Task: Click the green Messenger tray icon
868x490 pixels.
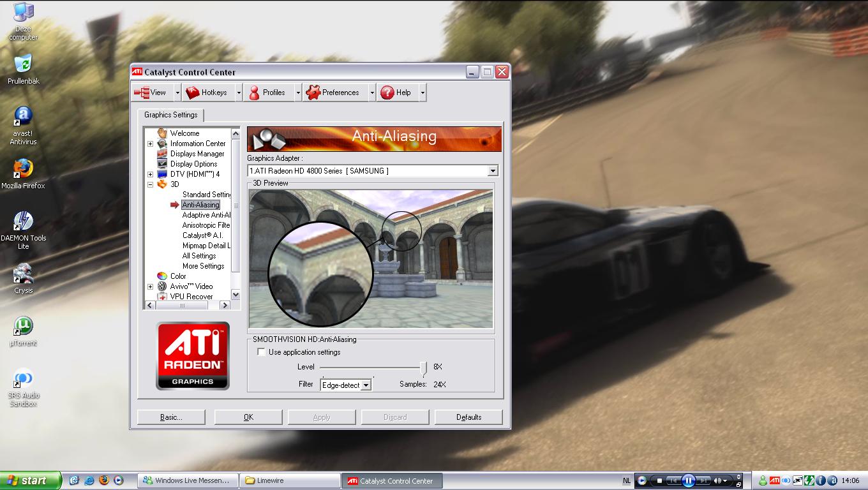Action: (763, 480)
